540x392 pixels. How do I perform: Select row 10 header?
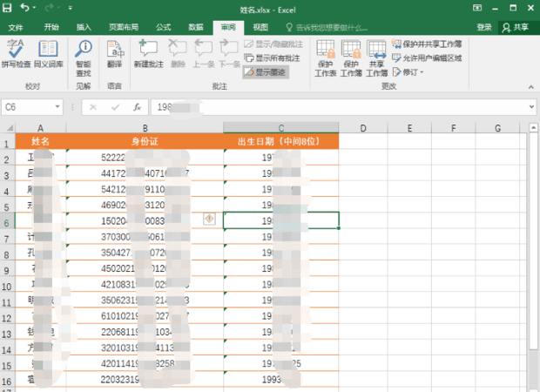[7, 286]
